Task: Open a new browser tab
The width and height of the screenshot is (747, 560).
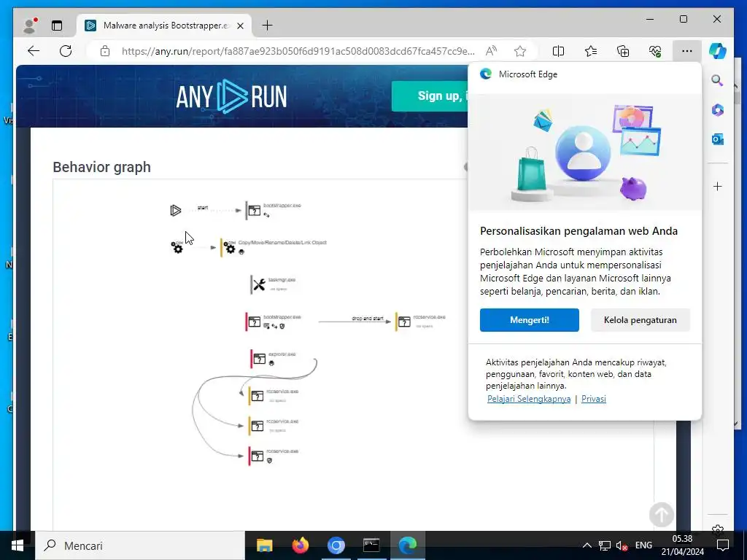Action: click(267, 26)
